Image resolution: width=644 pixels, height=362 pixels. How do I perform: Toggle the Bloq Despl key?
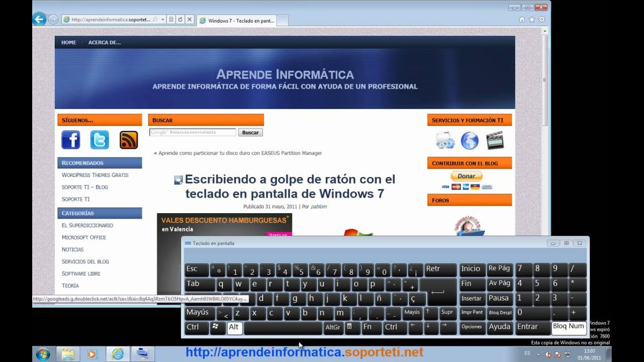click(x=500, y=313)
